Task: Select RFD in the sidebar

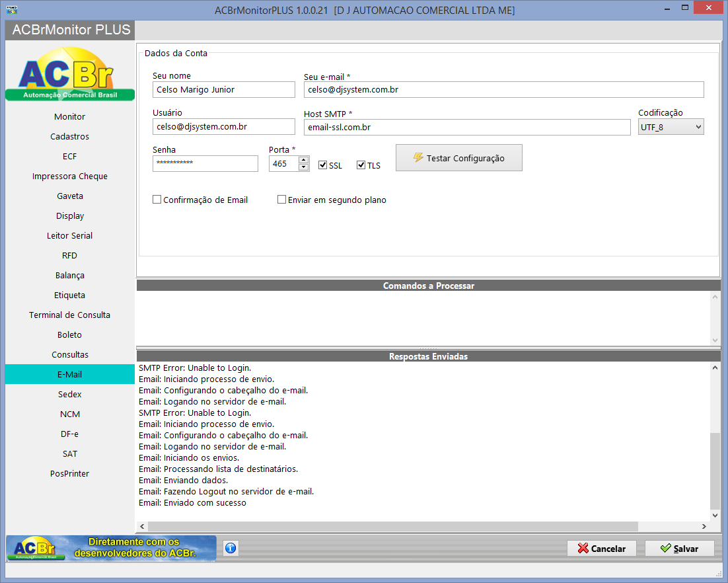Action: point(69,256)
